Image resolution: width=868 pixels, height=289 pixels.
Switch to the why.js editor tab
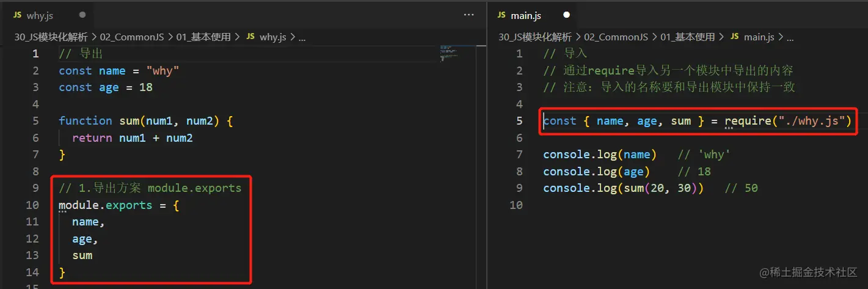coord(49,15)
